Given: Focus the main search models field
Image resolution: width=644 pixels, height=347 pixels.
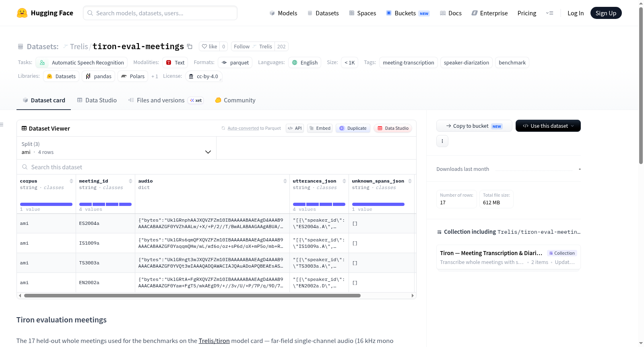Looking at the screenshot, I should tap(160, 13).
